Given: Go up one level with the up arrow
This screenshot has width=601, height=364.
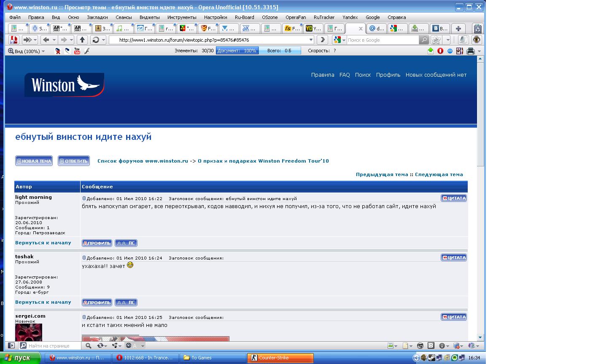Looking at the screenshot, I should pos(82,40).
